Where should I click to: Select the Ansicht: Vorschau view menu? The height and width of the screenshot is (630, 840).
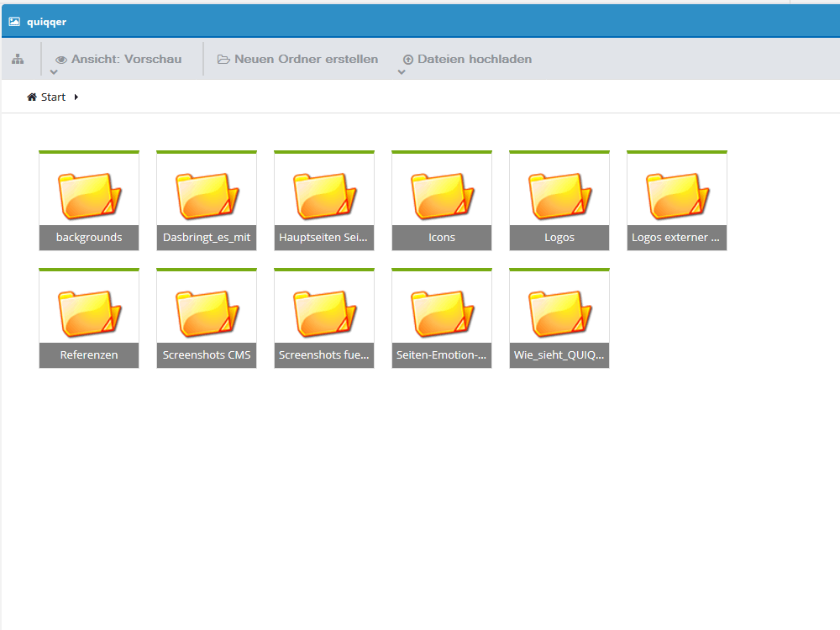click(118, 59)
